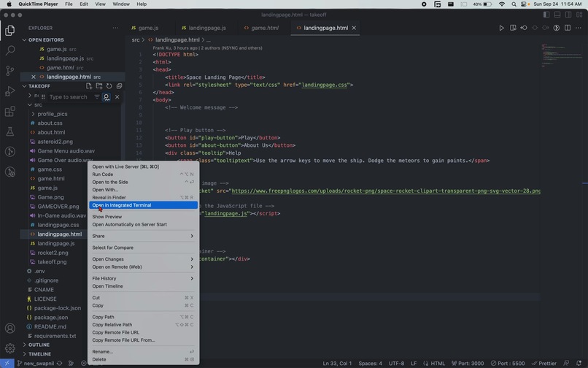This screenshot has width=588, height=368.
Task: Click New File icon in TAKEOFF header
Action: (89, 86)
